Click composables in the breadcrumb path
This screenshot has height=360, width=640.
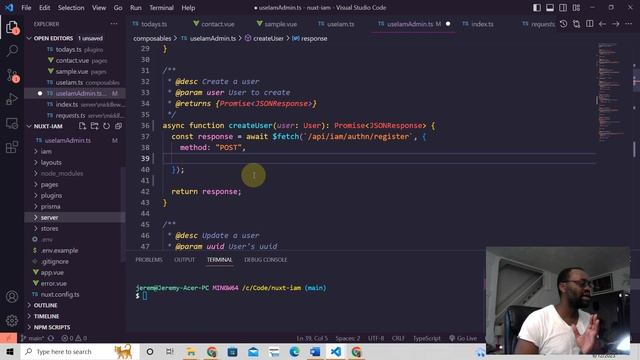(152, 38)
